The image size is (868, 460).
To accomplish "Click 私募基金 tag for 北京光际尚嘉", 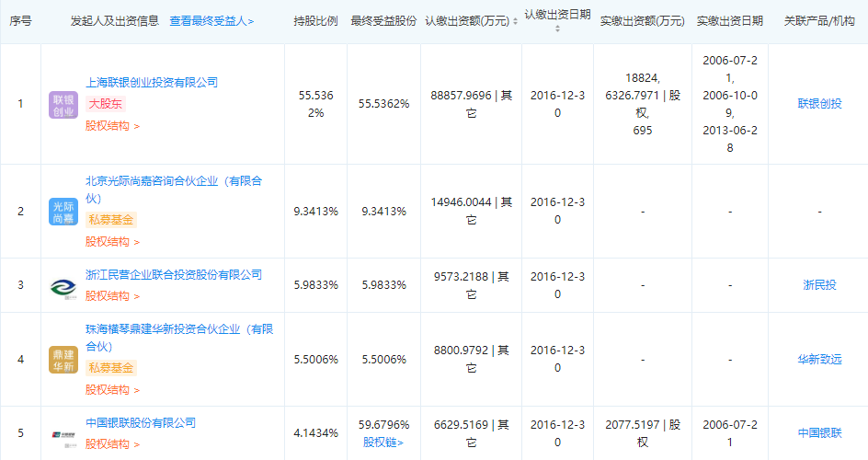I will (x=110, y=220).
